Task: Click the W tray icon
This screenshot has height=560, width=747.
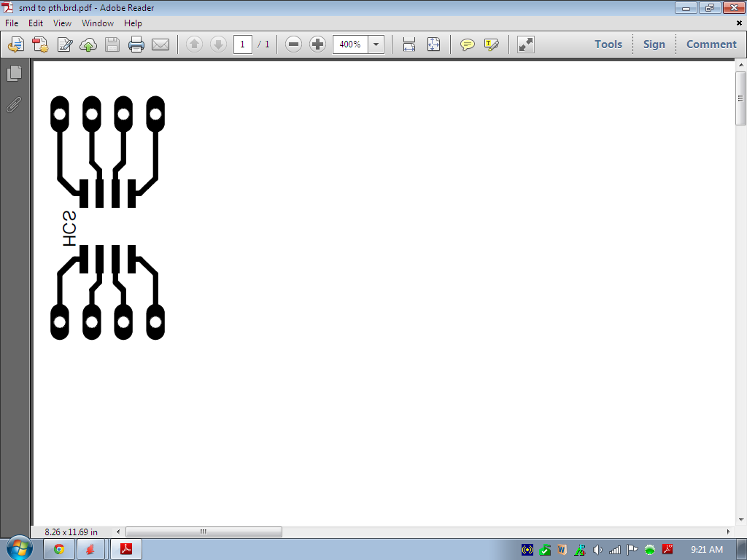Action: [562, 550]
